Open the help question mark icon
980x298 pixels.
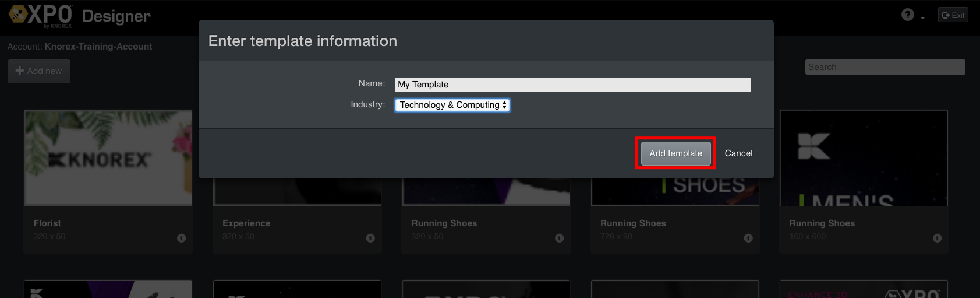(907, 15)
